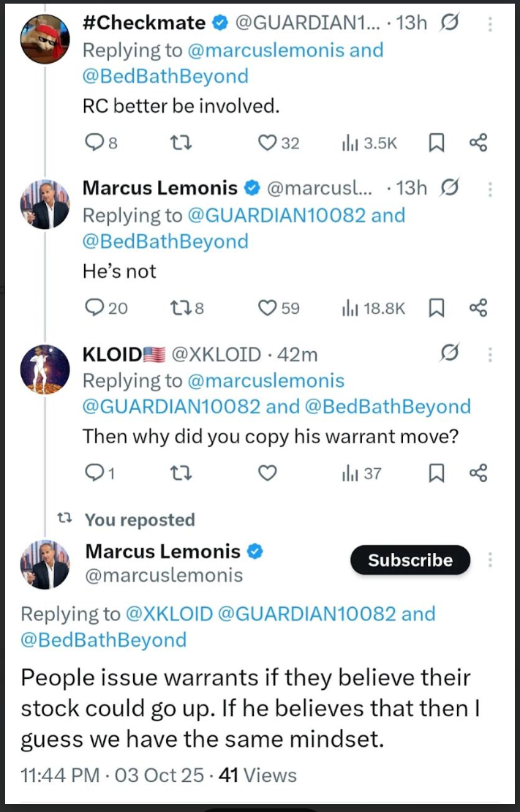The image size is (520, 812).
Task: Repost Marcus Lemonis's 'He's not' reply
Action: pos(180,309)
